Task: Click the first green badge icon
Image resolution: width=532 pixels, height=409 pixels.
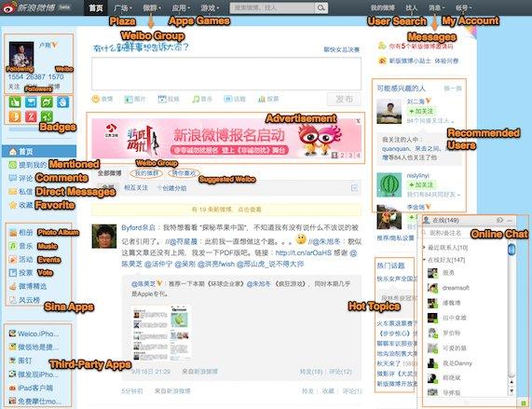Action: click(15, 102)
